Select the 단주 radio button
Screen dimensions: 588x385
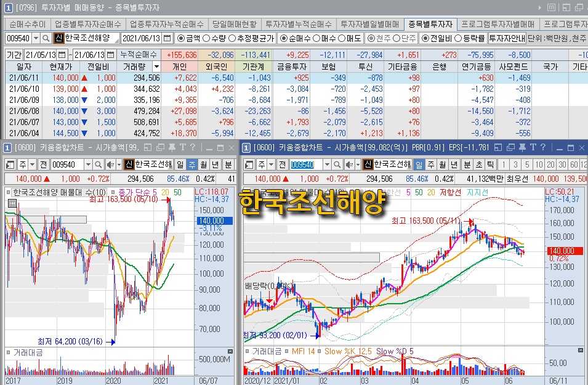coord(397,38)
